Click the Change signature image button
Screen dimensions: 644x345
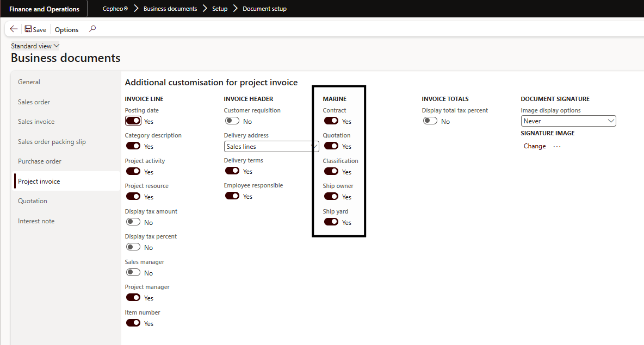point(535,146)
